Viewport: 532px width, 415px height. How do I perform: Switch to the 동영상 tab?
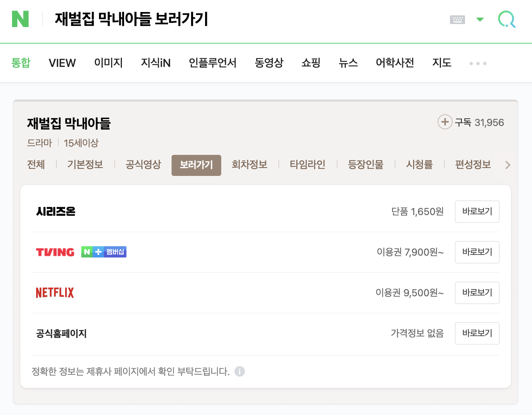coord(269,62)
